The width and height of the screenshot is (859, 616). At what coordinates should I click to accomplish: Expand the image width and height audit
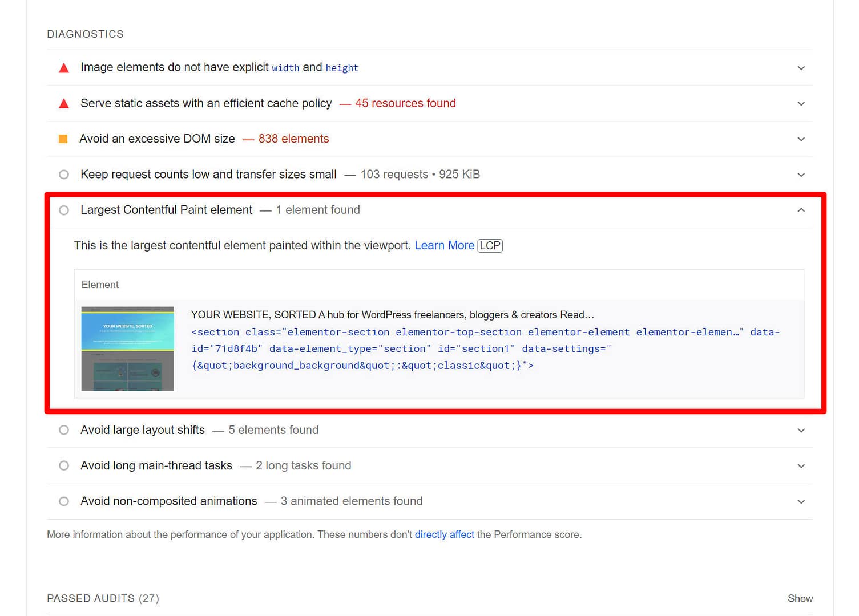801,67
